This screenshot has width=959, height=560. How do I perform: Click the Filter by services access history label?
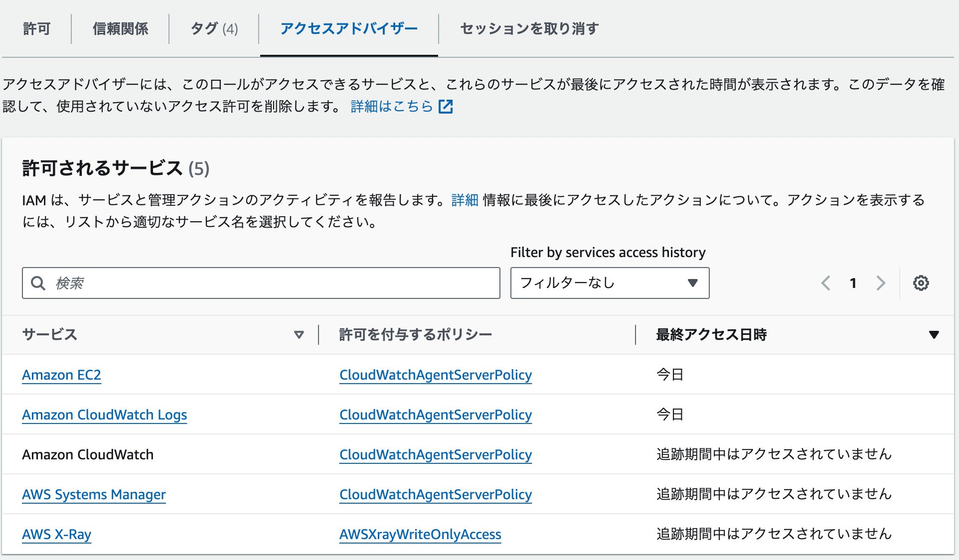click(608, 253)
